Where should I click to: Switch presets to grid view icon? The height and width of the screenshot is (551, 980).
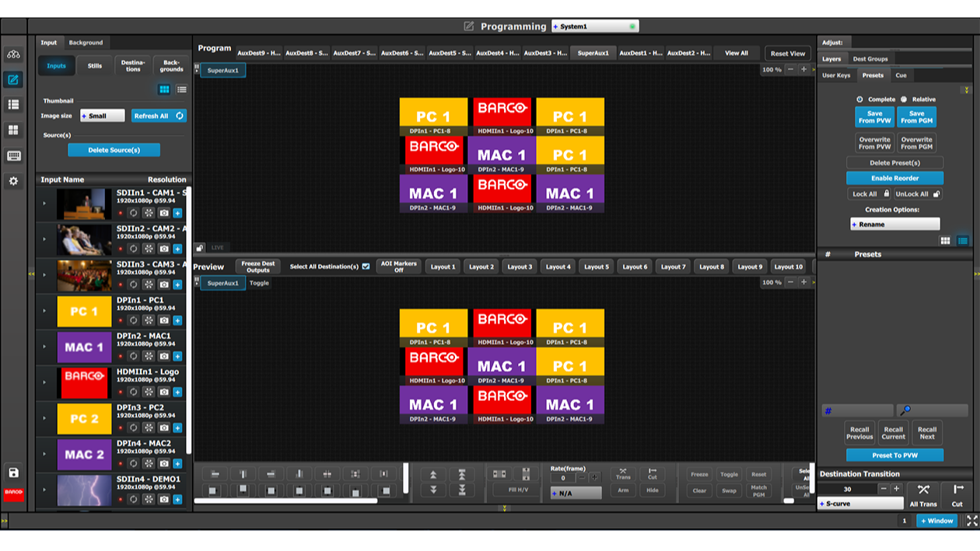pos(946,241)
